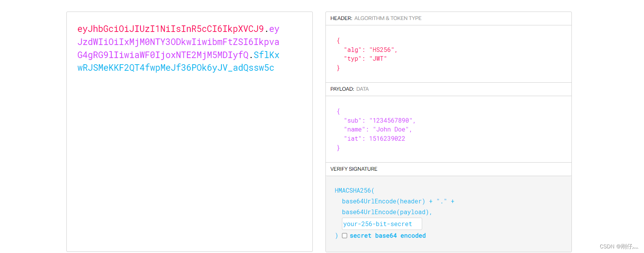Click the "sub": "1234567890" line
644x253 pixels.
tap(380, 120)
